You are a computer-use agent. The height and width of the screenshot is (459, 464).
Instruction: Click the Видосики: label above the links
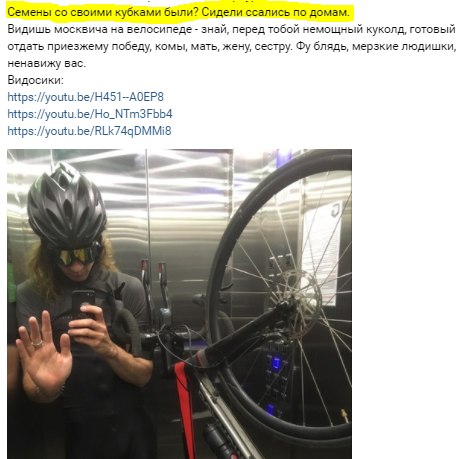(x=35, y=80)
